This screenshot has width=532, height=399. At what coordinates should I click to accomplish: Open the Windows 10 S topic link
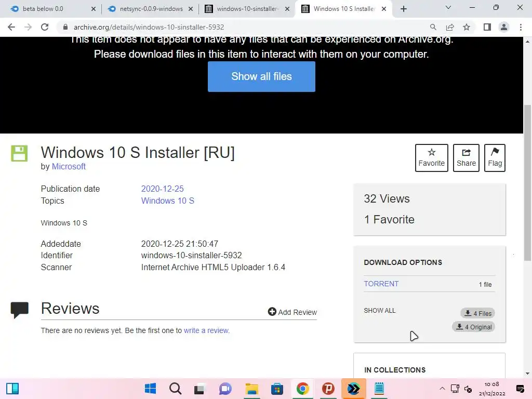click(x=168, y=201)
